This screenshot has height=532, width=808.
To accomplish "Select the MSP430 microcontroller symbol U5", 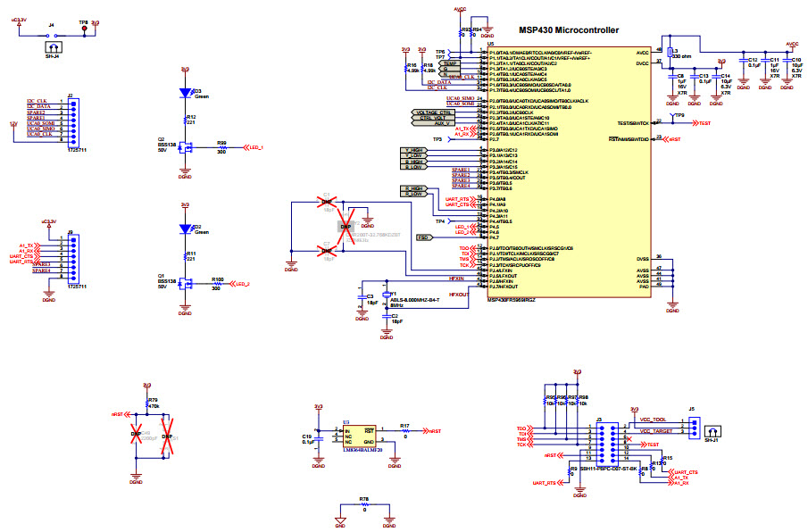I will pyautogui.click(x=571, y=170).
